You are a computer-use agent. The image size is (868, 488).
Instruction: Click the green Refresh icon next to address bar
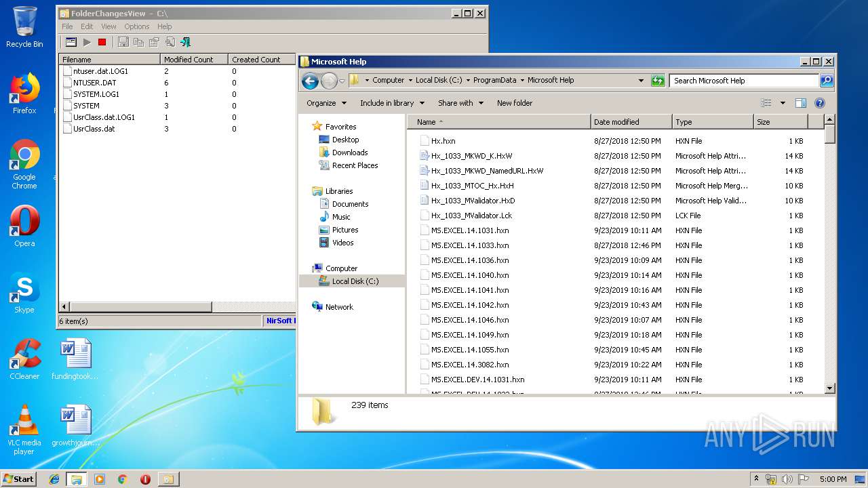(657, 80)
